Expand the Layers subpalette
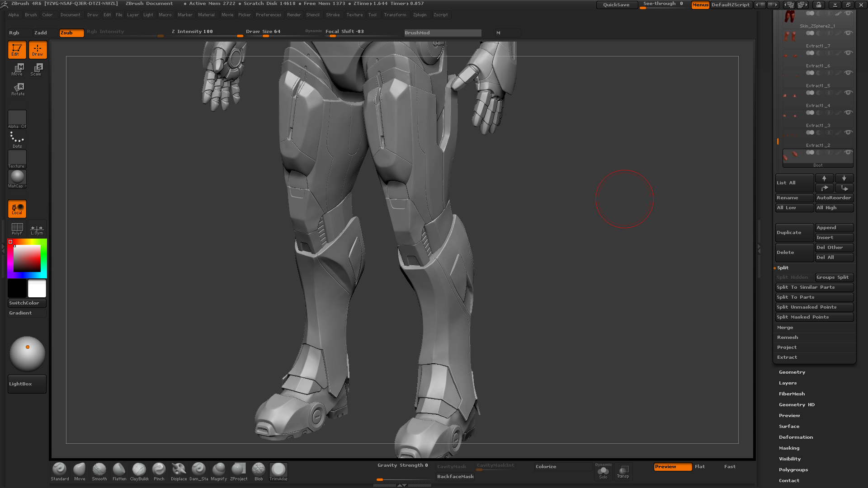 (788, 383)
